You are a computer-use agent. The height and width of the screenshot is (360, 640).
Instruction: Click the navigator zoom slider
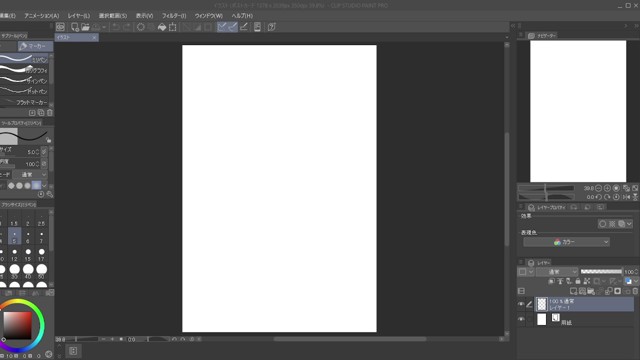point(547,188)
